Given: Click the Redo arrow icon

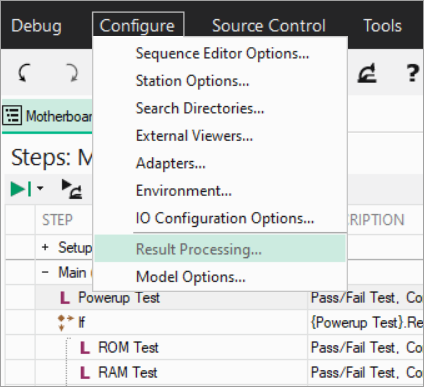Looking at the screenshot, I should (72, 72).
